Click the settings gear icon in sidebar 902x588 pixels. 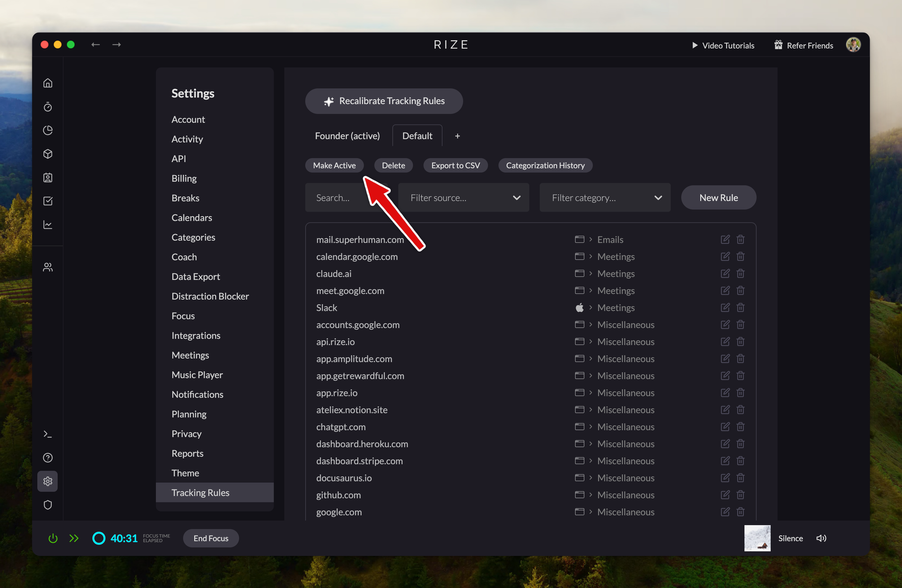(x=48, y=481)
